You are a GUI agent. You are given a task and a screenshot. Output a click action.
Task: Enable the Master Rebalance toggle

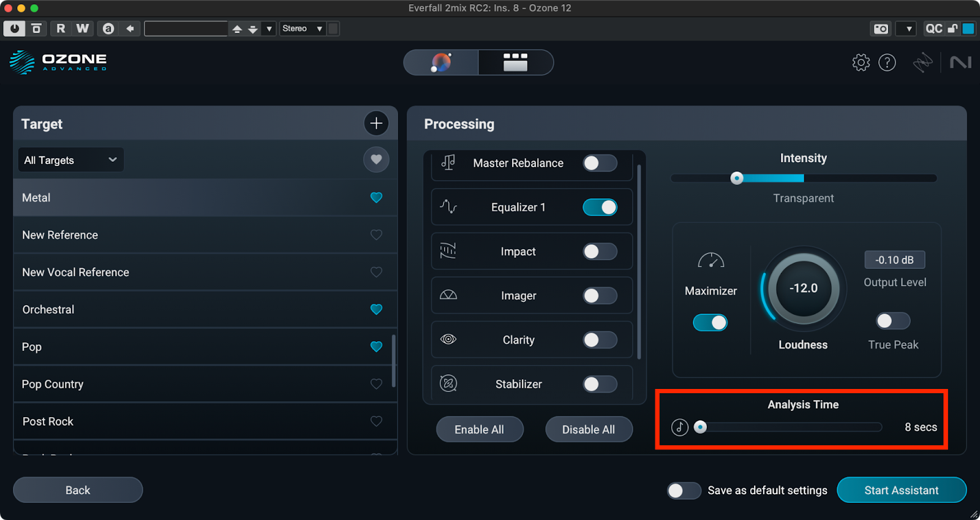[x=599, y=163]
